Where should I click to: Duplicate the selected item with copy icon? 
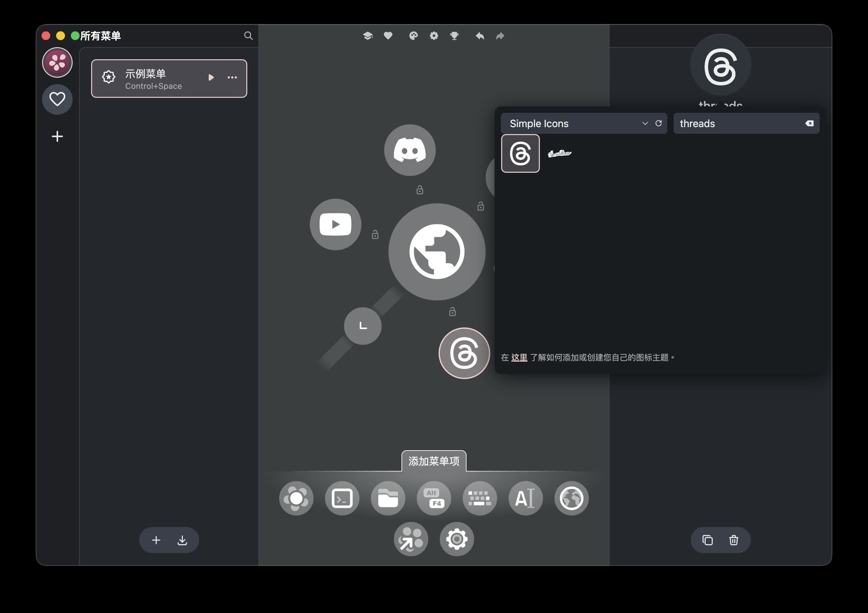pyautogui.click(x=708, y=540)
